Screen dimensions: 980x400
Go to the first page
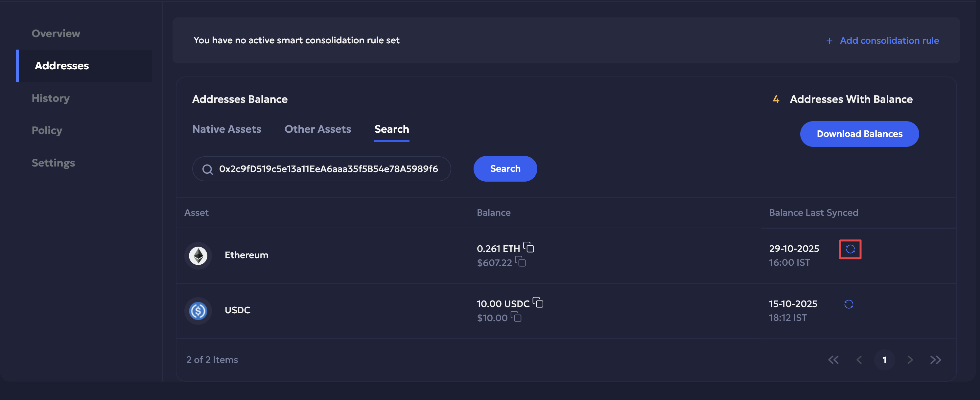pyautogui.click(x=833, y=360)
